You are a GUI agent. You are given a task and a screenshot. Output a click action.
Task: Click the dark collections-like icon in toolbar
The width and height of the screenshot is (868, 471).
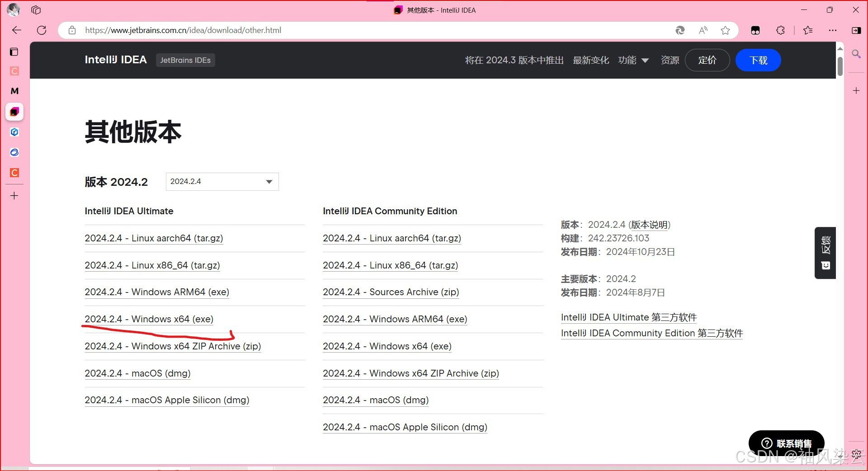pyautogui.click(x=755, y=30)
